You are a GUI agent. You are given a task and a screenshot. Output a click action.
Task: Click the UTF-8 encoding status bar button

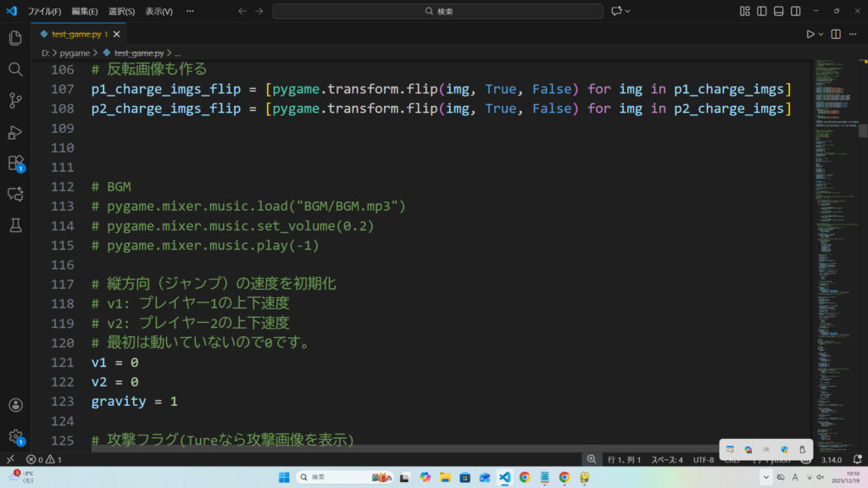[704, 459]
